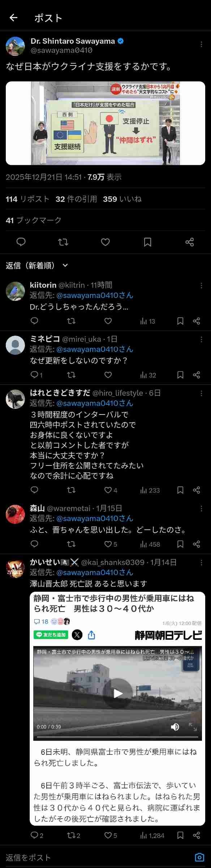211x868 pixels.
Task: Open the three-dot menu on the main post
Action: (201, 44)
